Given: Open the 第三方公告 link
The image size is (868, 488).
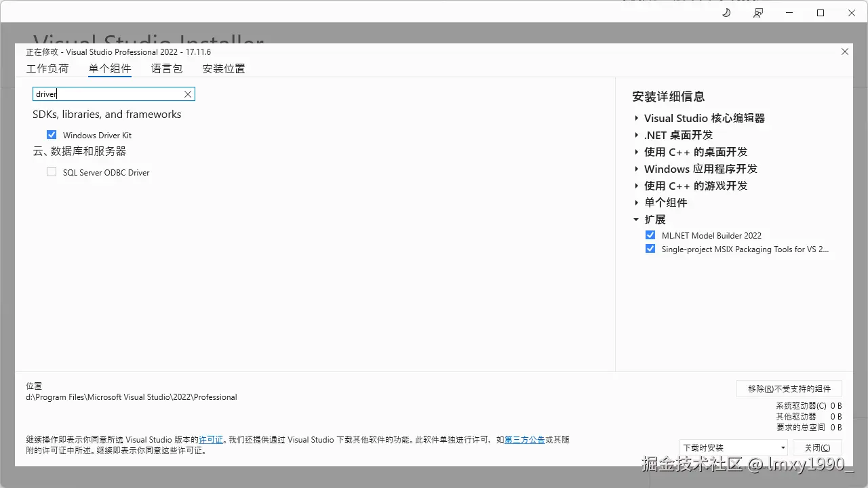Looking at the screenshot, I should click(x=525, y=440).
